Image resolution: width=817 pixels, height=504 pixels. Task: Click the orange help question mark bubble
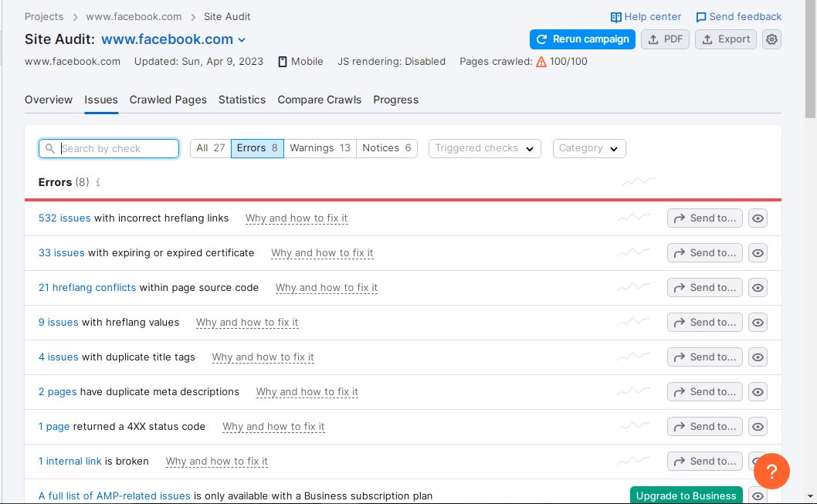tap(771, 471)
